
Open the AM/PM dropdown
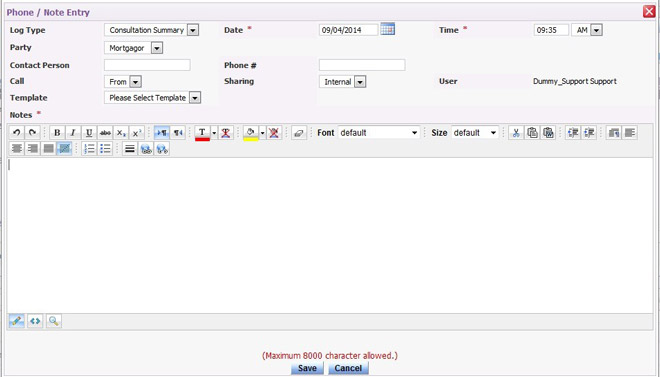pyautogui.click(x=587, y=30)
